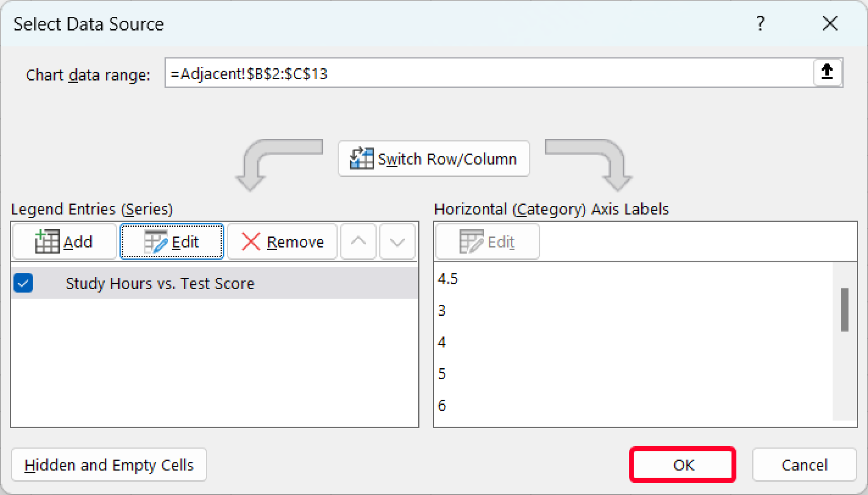This screenshot has height=495, width=868.
Task: Remove the selected series
Action: tap(282, 242)
